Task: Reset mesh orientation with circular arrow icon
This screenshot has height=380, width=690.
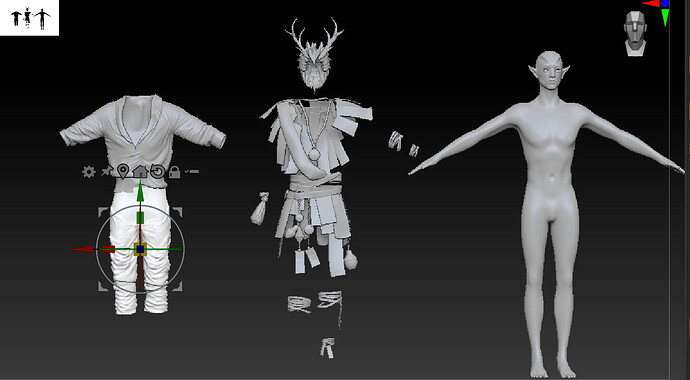Action: coord(157,172)
